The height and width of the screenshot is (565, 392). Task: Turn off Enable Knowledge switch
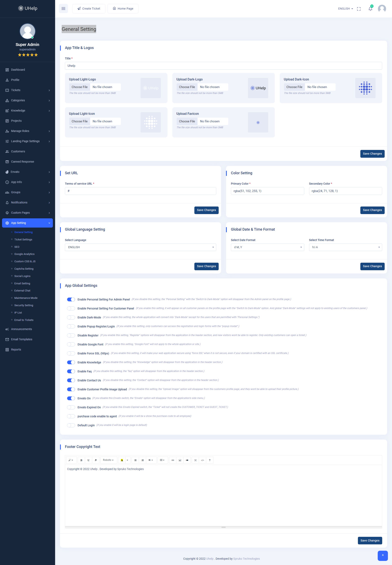pyautogui.click(x=71, y=362)
